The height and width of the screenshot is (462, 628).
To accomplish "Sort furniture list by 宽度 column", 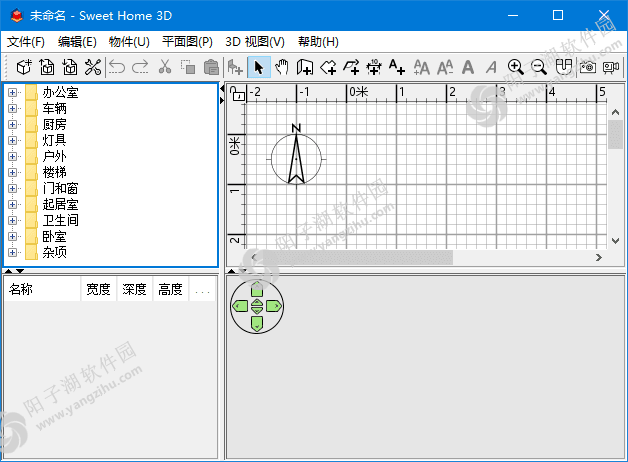I will (99, 289).
